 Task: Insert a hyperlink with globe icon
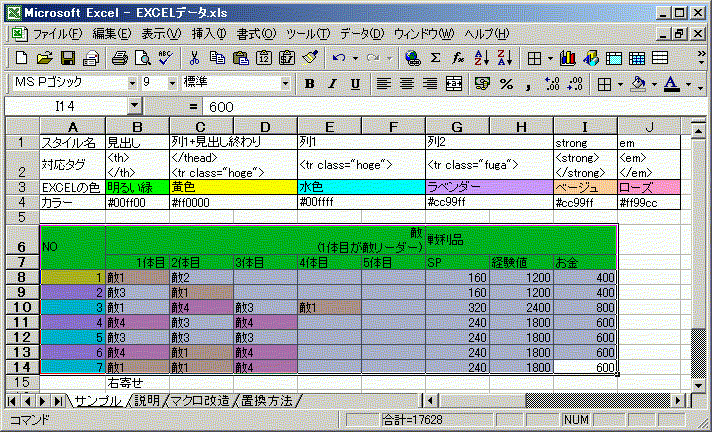[412, 58]
